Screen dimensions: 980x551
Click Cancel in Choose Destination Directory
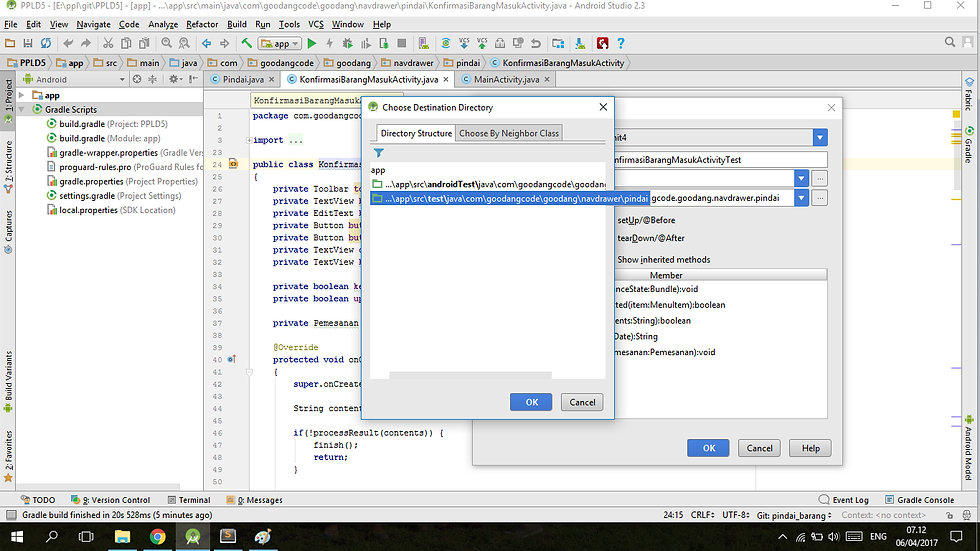(x=582, y=402)
